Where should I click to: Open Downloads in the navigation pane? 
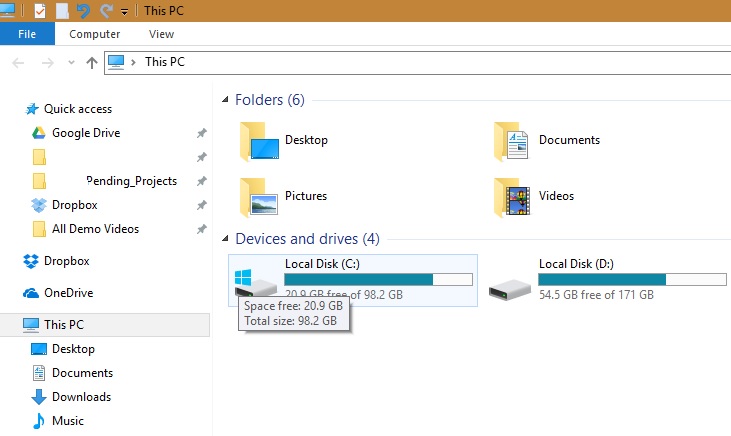(x=81, y=397)
